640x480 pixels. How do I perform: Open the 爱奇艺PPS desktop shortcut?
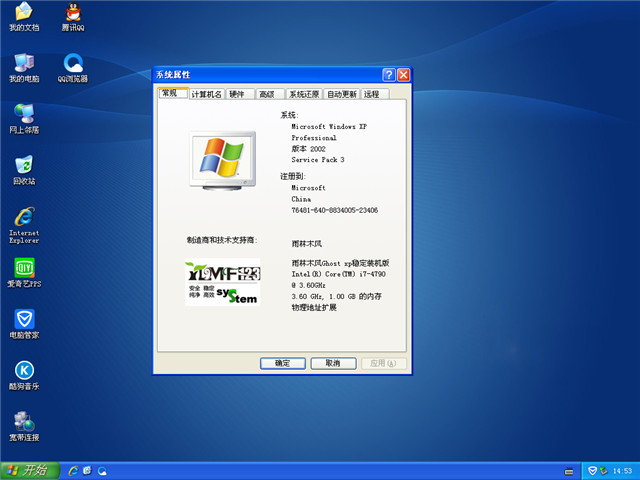[24, 273]
